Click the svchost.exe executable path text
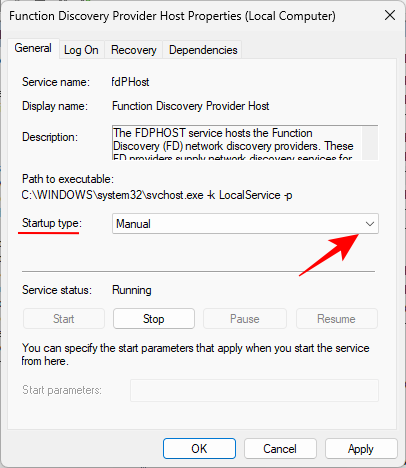 [157, 195]
